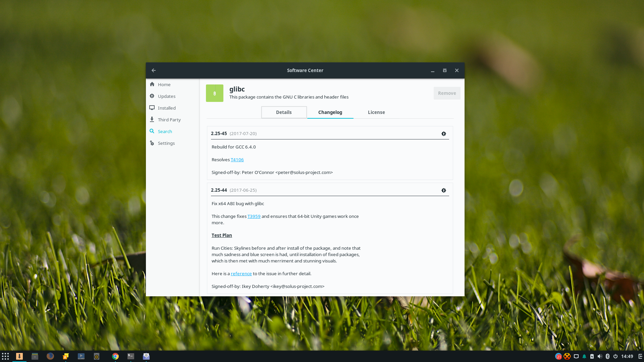
Task: Click the 'Fix x64 ABI bug with glibc' line
Action: click(238, 203)
